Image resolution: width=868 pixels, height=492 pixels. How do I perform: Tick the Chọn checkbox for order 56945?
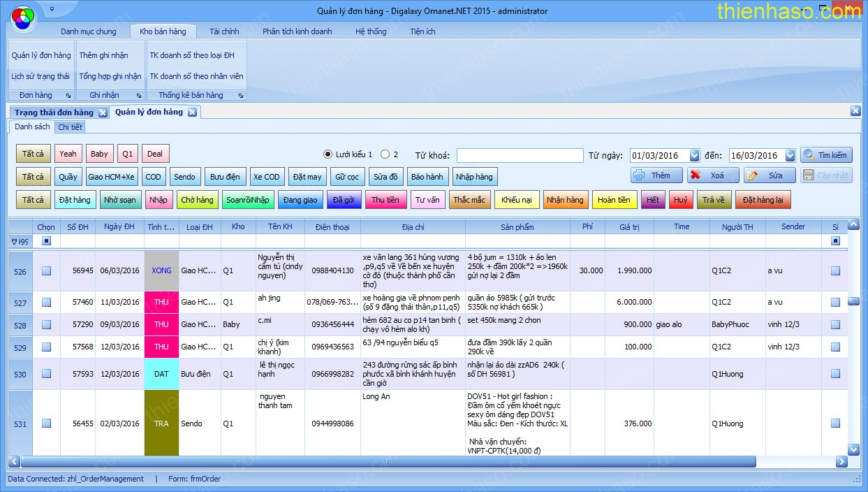click(46, 271)
